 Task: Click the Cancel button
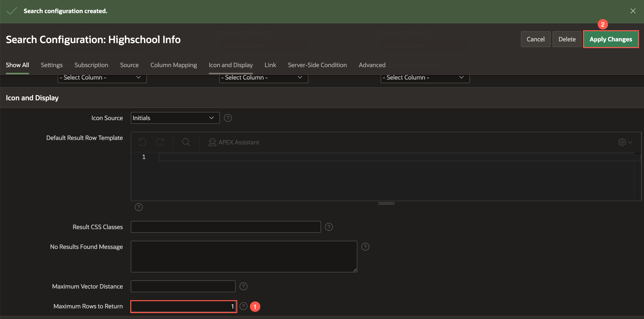[535, 39]
